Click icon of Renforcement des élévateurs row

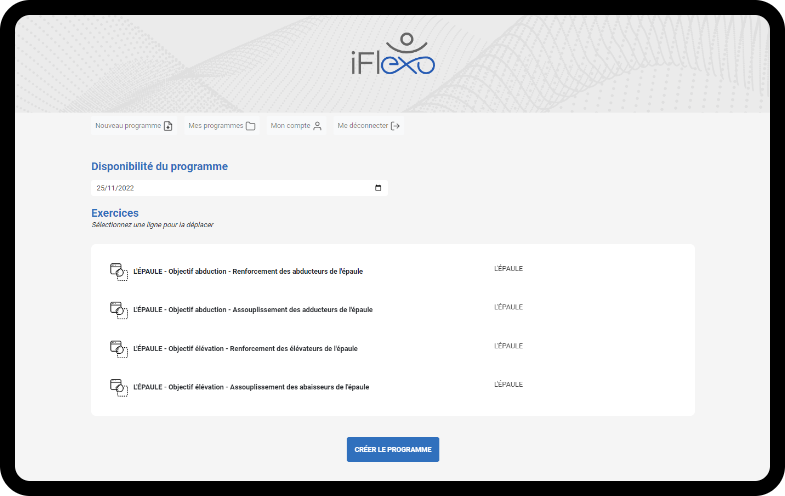tap(118, 348)
